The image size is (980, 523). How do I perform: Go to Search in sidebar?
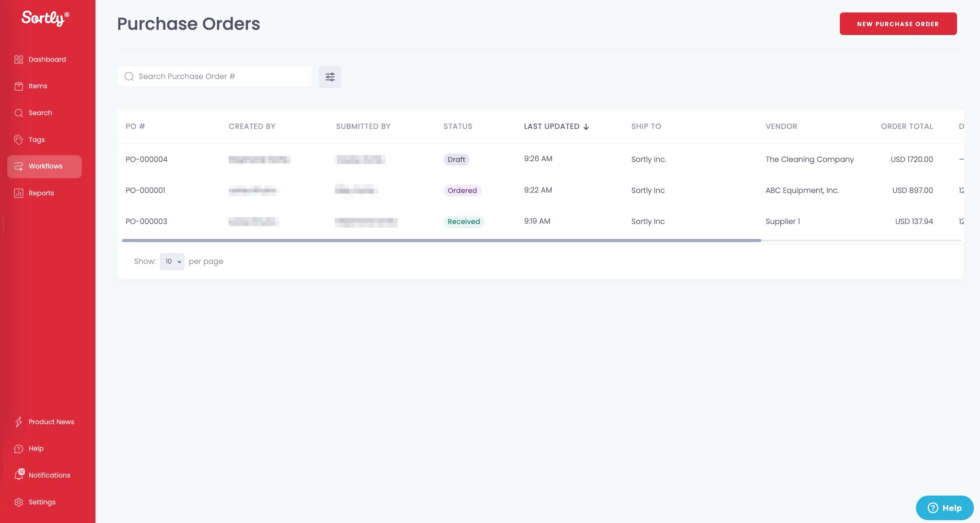(x=40, y=113)
